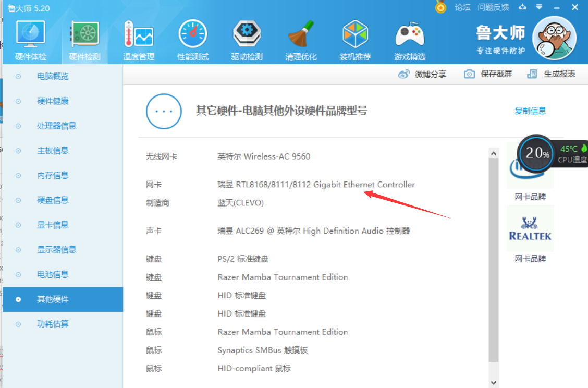Open 游戏精选 gamepad icon
Viewport: 588px width, 388px height.
click(x=410, y=40)
